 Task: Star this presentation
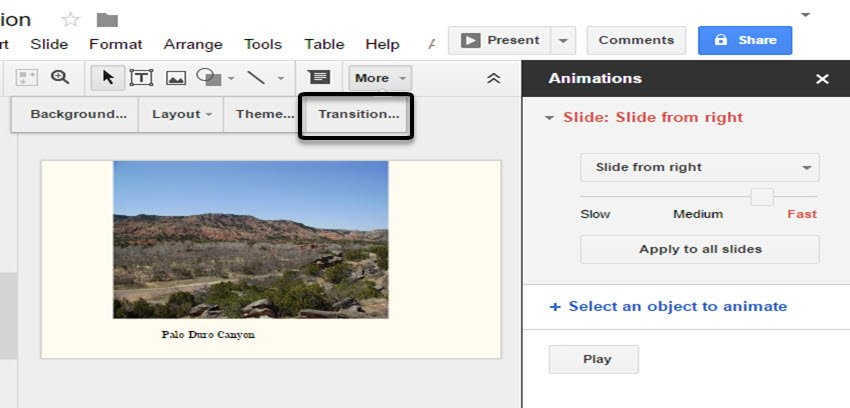tap(70, 21)
